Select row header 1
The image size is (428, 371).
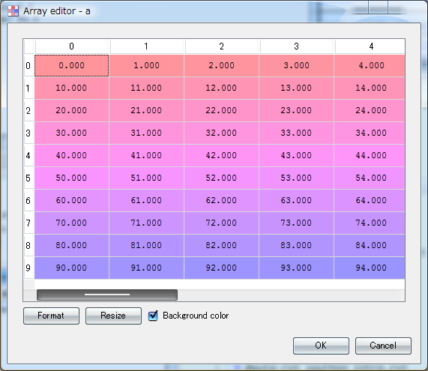coord(29,88)
